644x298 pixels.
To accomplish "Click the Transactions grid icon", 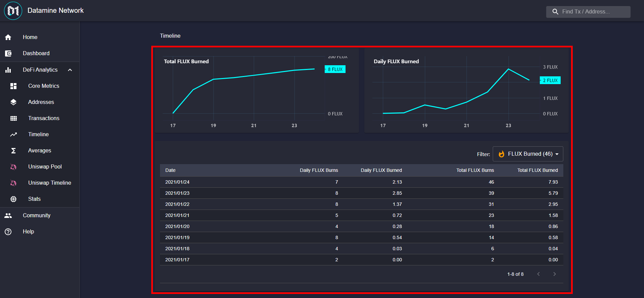I will tap(13, 118).
